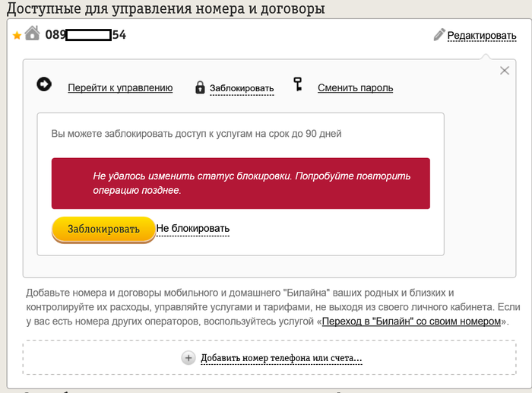Click the gold favorite star icon
The height and width of the screenshot is (393, 532).
pyautogui.click(x=17, y=35)
